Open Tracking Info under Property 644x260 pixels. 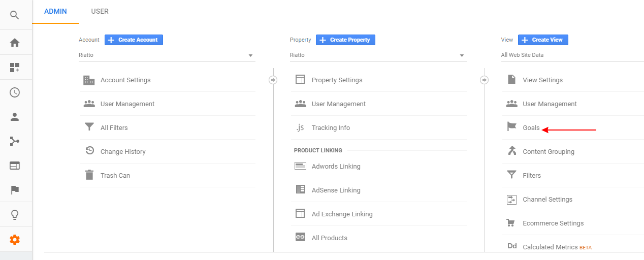(x=331, y=128)
